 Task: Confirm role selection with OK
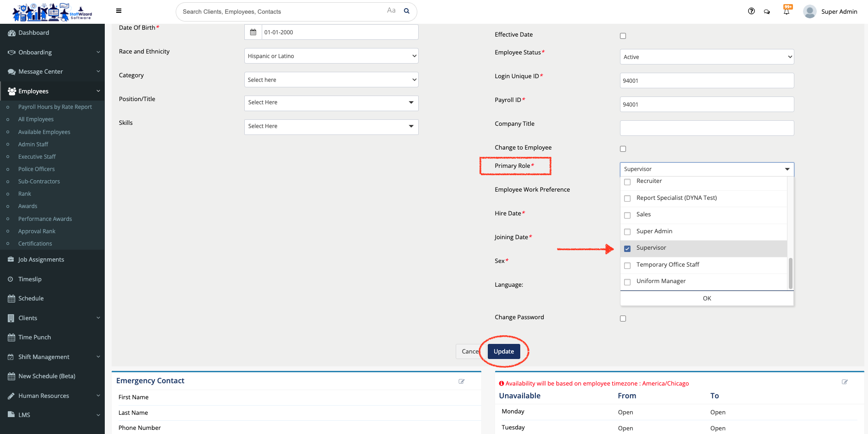point(706,299)
